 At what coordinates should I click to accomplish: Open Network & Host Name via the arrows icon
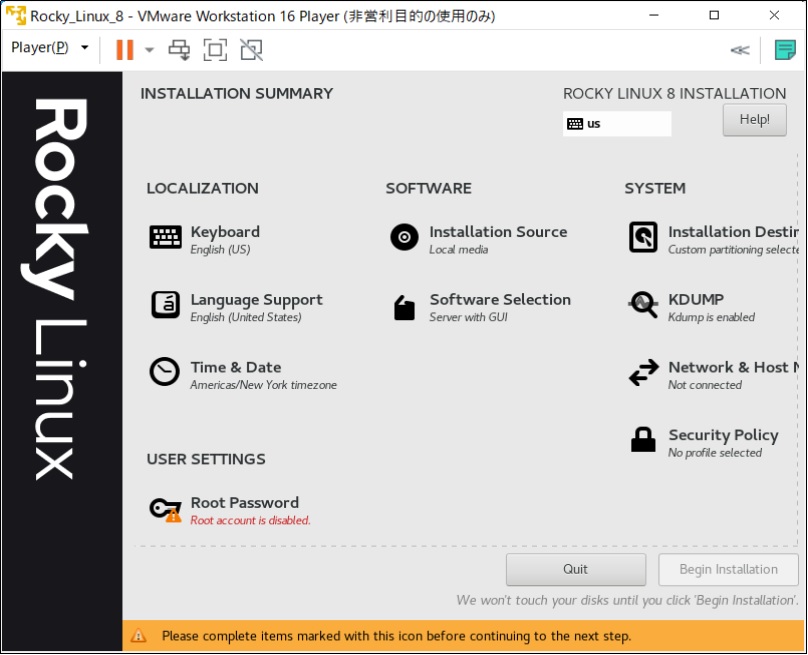(x=643, y=372)
